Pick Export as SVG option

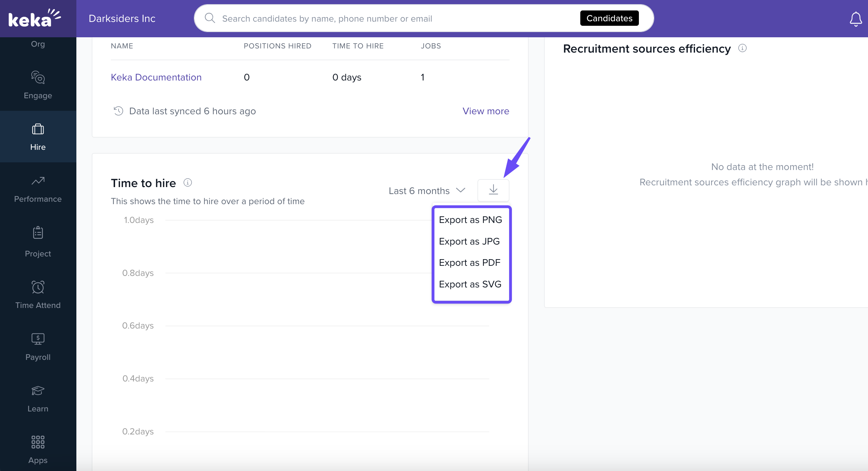pos(470,284)
